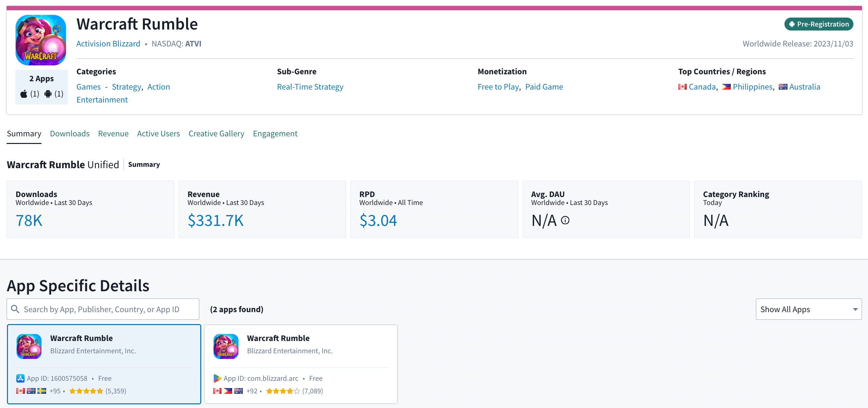Click the Paid Game monetization link
This screenshot has width=868, height=408.
[544, 87]
